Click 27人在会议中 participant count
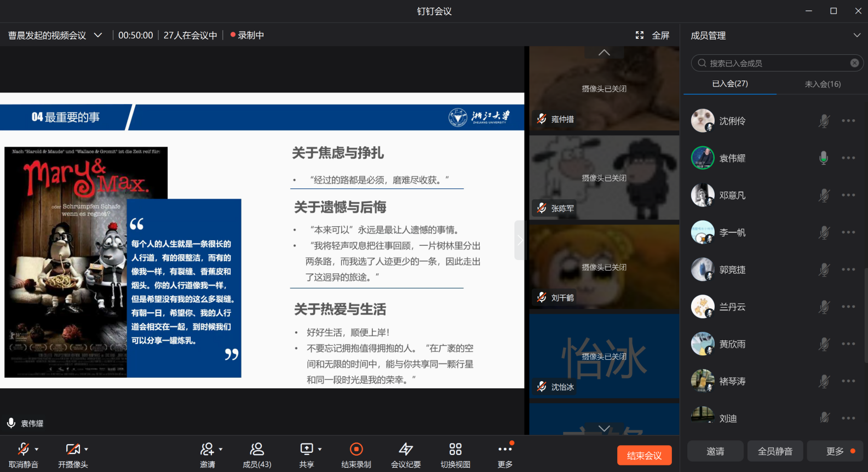The height and width of the screenshot is (472, 868). point(190,35)
